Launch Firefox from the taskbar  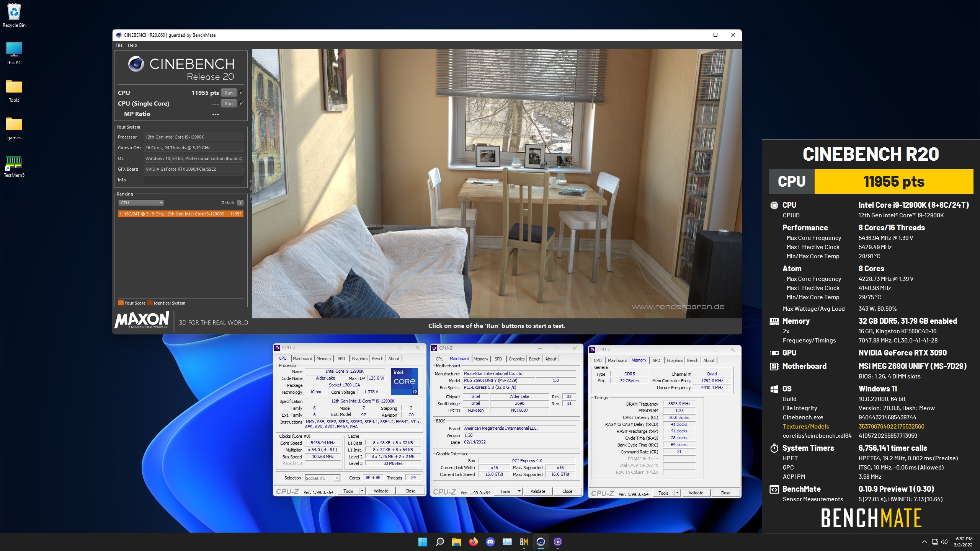pos(474,542)
